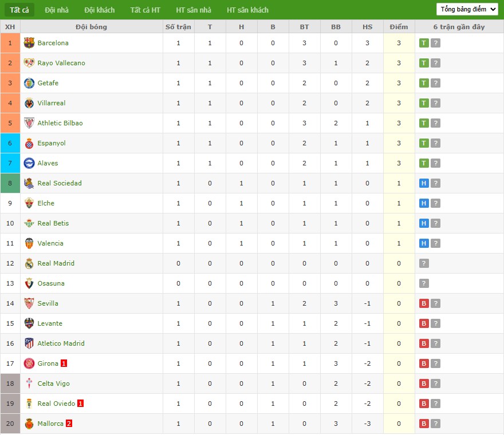The width and height of the screenshot is (504, 435).
Task: Open the Tất cả HT tab
Action: [145, 10]
